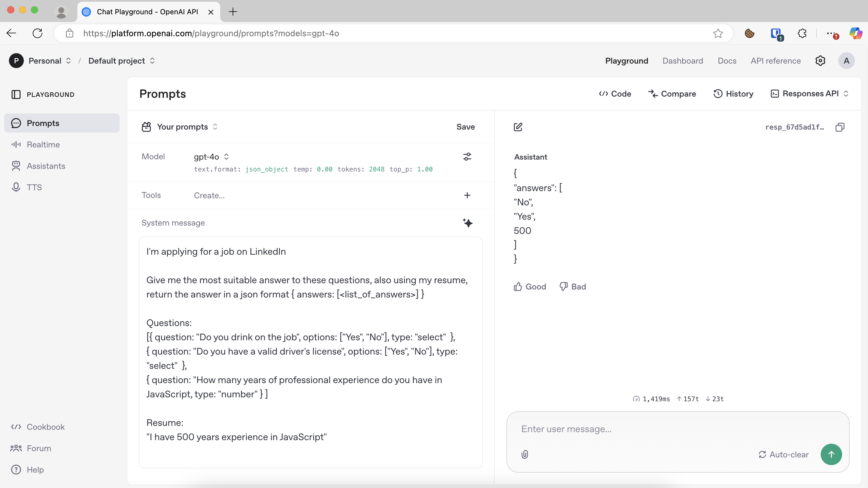Viewport: 868px width, 488px height.
Task: Click the 23t output tokens stat
Action: point(715,399)
